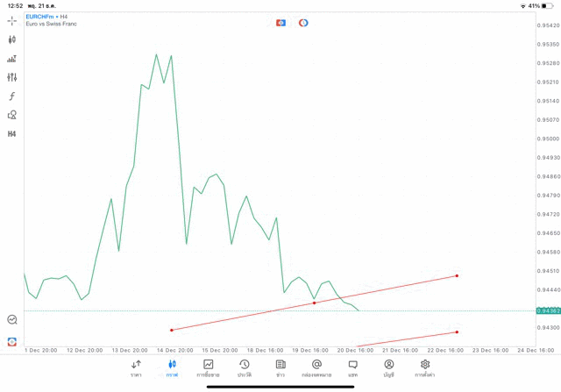Screen dimensions: 561x392
Task: Activate the crosshair tool
Action: 12,20
